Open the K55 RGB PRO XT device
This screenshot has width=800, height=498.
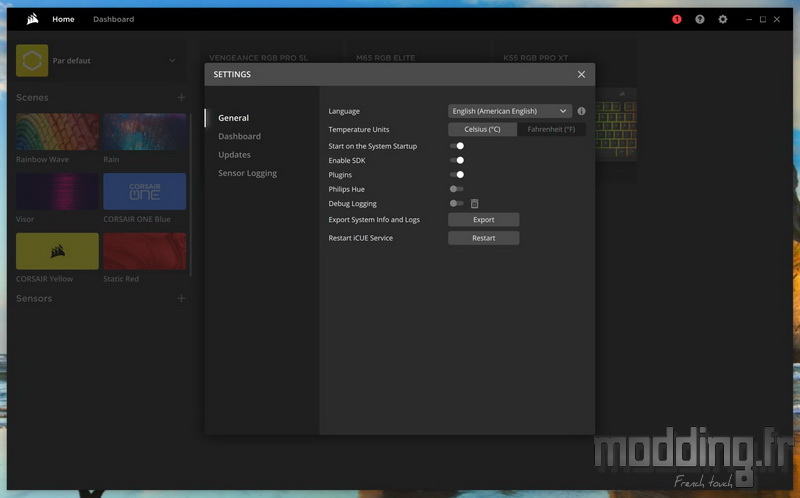coord(536,58)
